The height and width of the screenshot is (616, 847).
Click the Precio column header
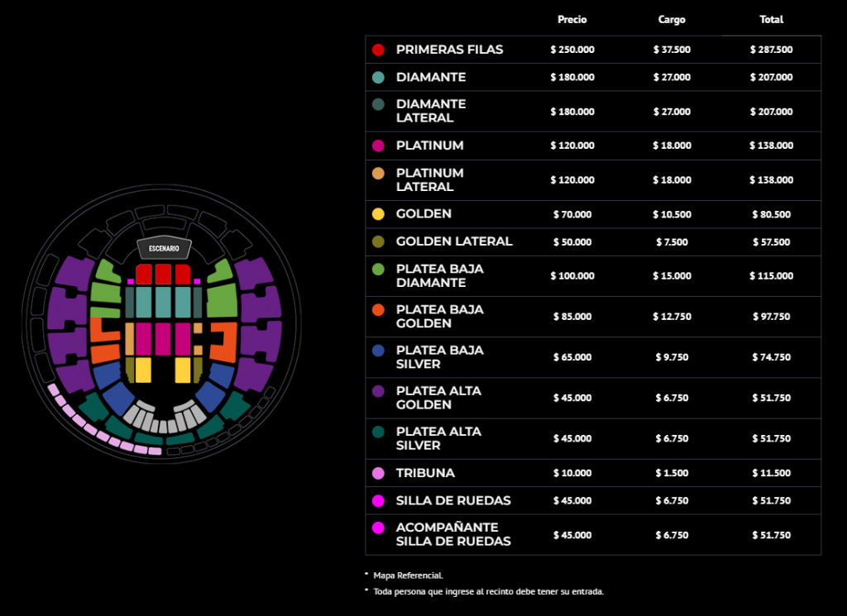pos(572,20)
